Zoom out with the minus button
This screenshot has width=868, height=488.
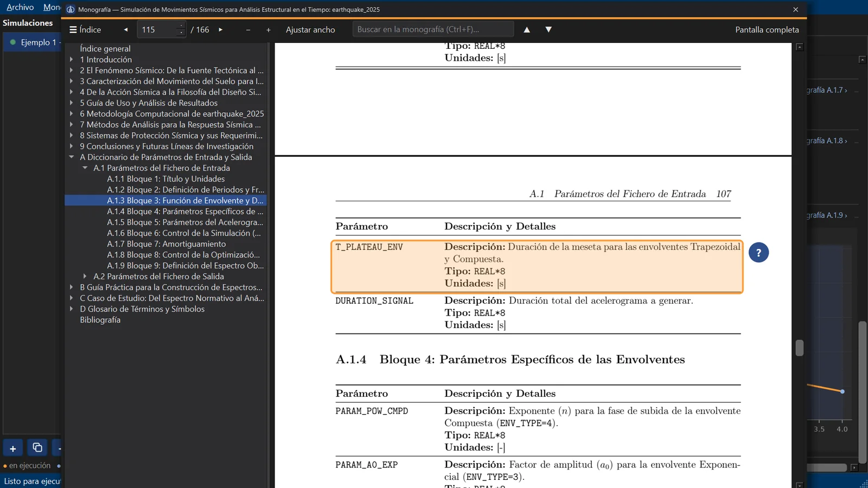click(248, 30)
